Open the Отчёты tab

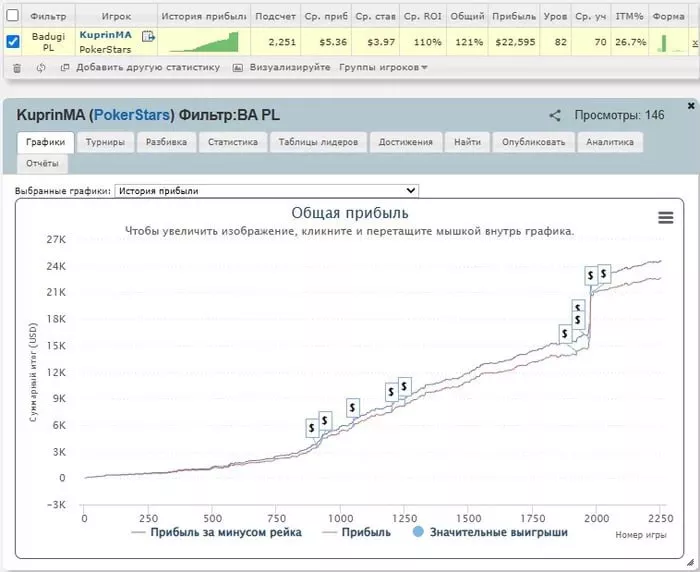click(42, 163)
